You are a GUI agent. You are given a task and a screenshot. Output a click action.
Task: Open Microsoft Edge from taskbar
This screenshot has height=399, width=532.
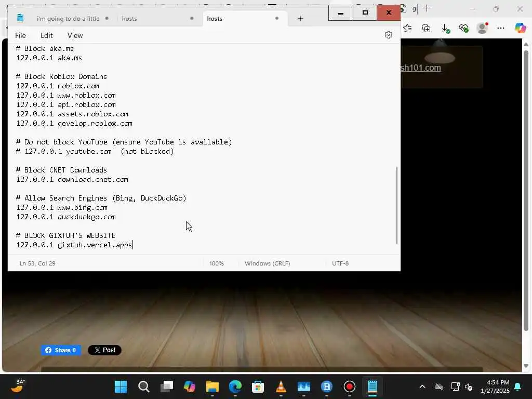[x=235, y=387]
